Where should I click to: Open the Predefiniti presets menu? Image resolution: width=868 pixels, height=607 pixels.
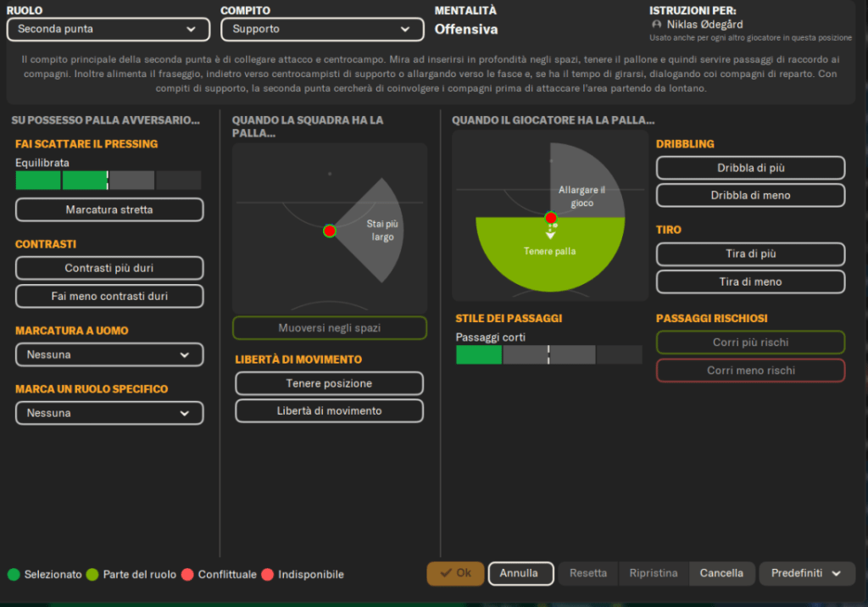806,573
